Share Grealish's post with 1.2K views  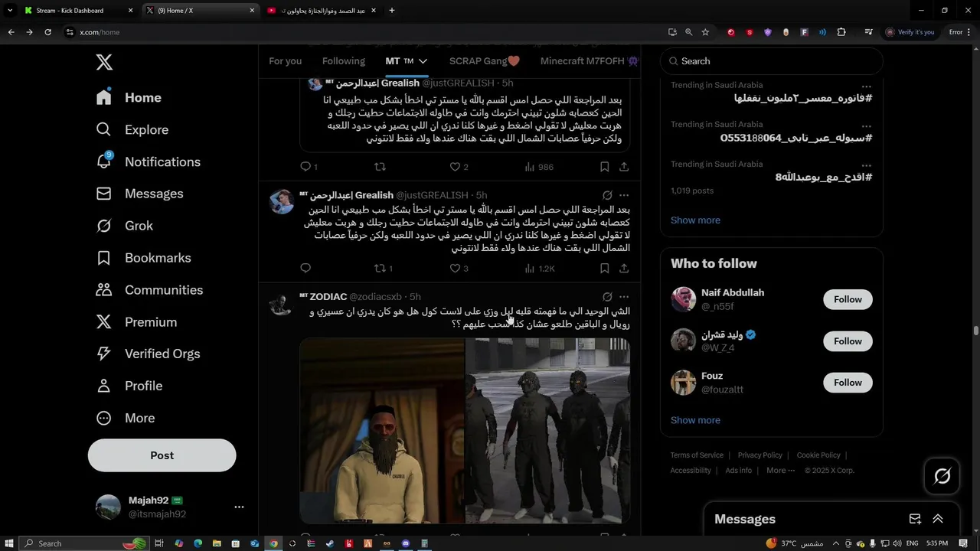(624, 268)
